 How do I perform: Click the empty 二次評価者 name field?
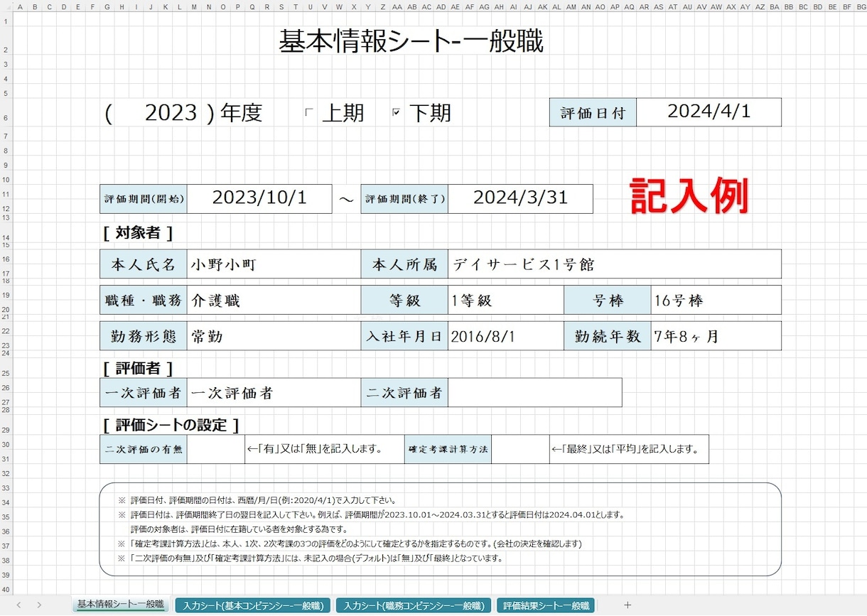534,392
